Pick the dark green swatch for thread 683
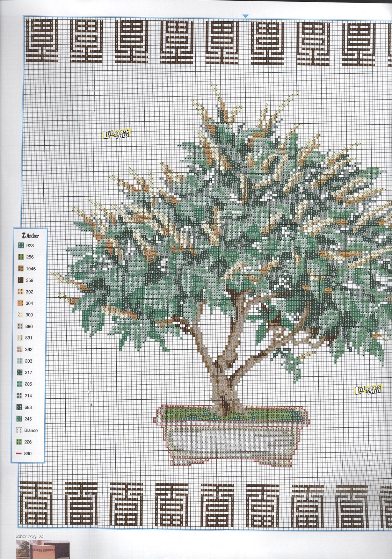Screen dimensions: 392x559 coord(20,407)
